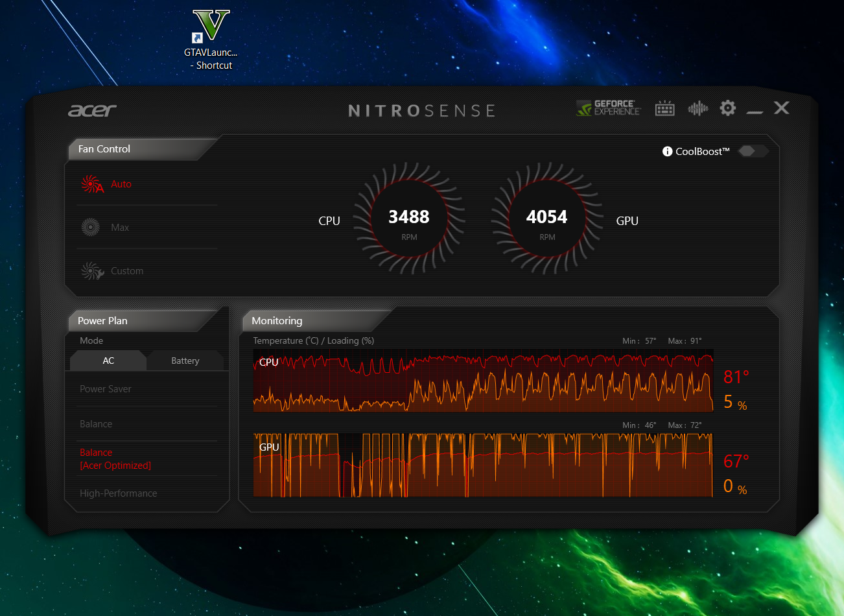Click the 'Min: 57°' CPU label

tap(639, 341)
